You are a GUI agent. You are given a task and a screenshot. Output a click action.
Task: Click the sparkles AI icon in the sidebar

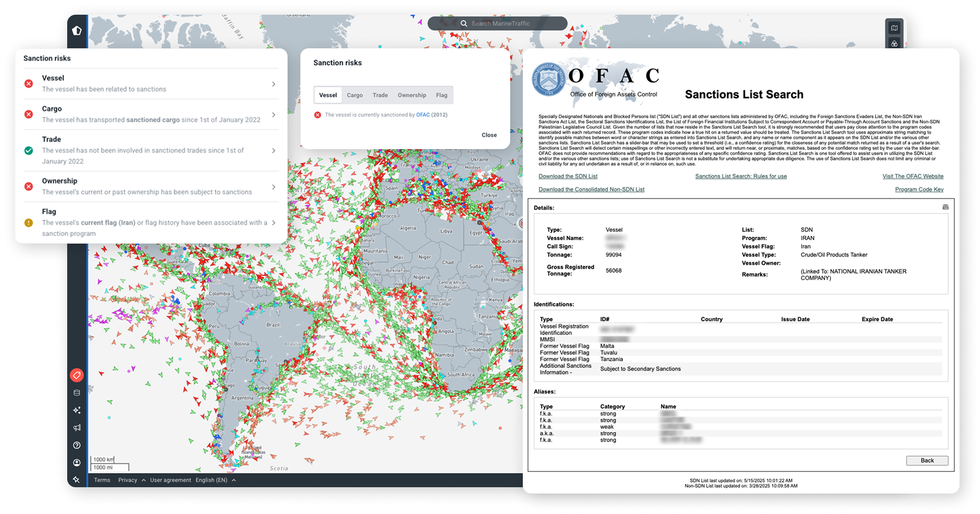[x=77, y=410]
